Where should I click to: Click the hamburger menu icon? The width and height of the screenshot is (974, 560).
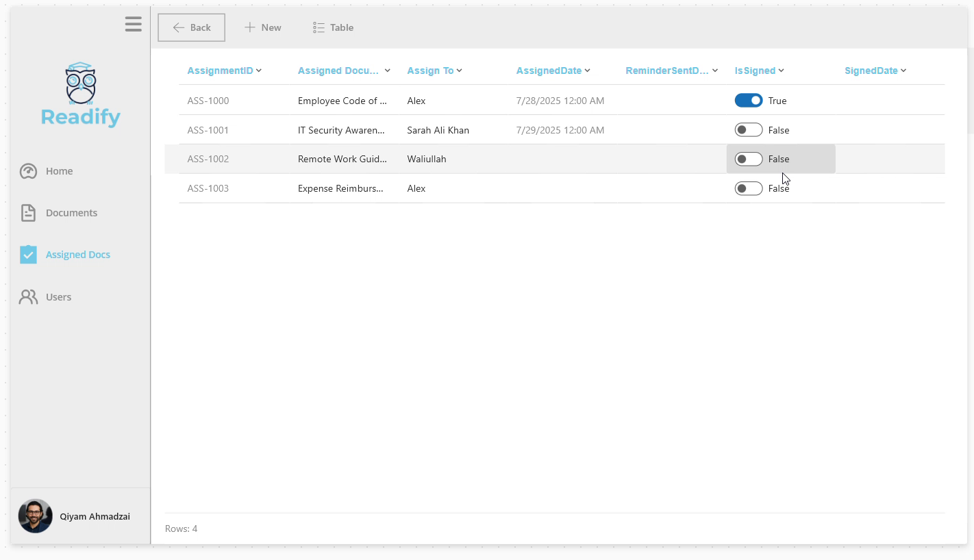pos(134,25)
